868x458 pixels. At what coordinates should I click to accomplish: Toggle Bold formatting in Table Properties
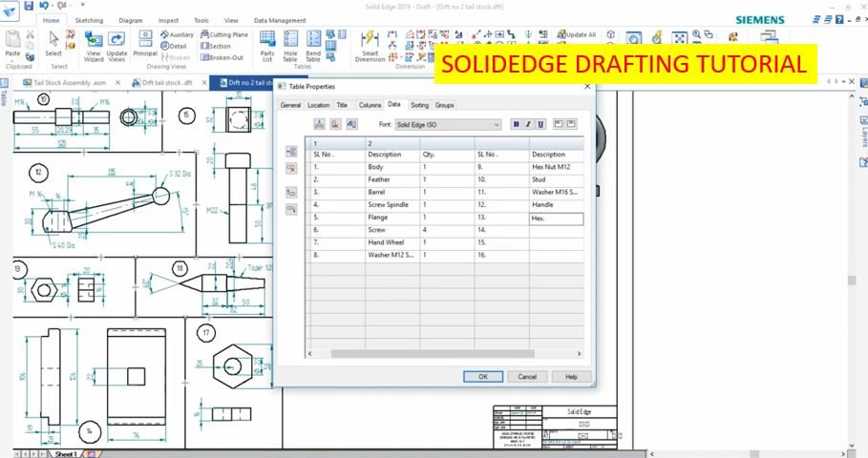(517, 124)
